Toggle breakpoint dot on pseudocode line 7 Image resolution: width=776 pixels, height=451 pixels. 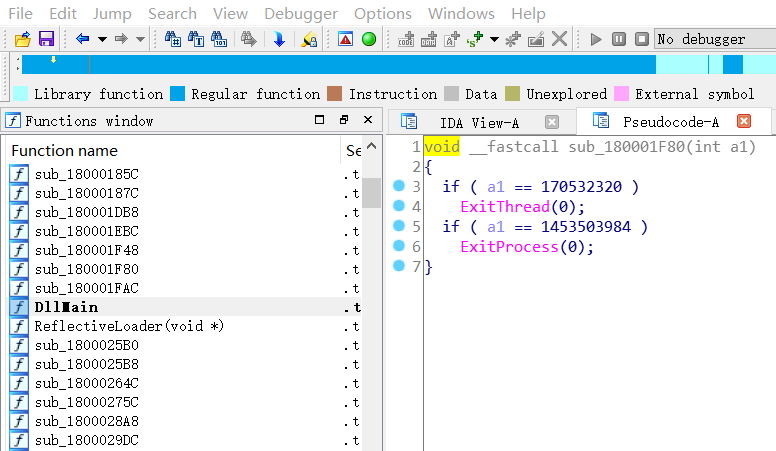399,266
